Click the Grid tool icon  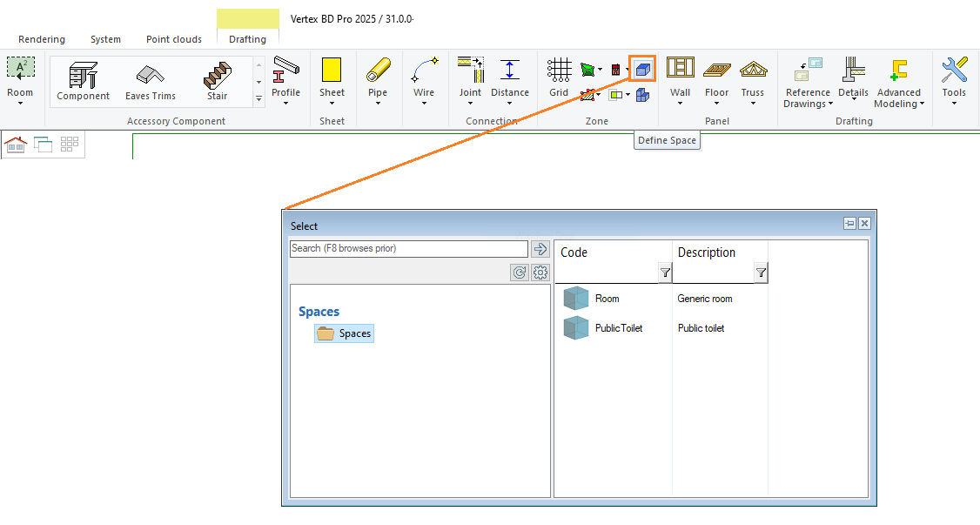coord(559,77)
